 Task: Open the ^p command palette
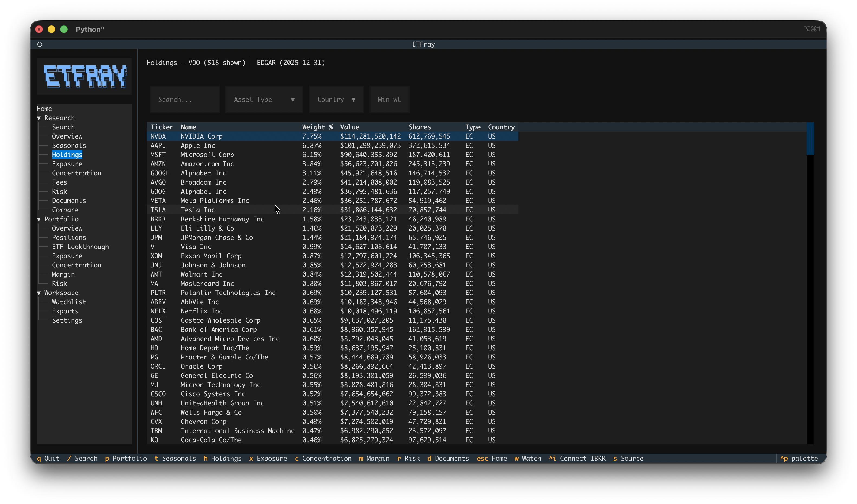(799, 459)
